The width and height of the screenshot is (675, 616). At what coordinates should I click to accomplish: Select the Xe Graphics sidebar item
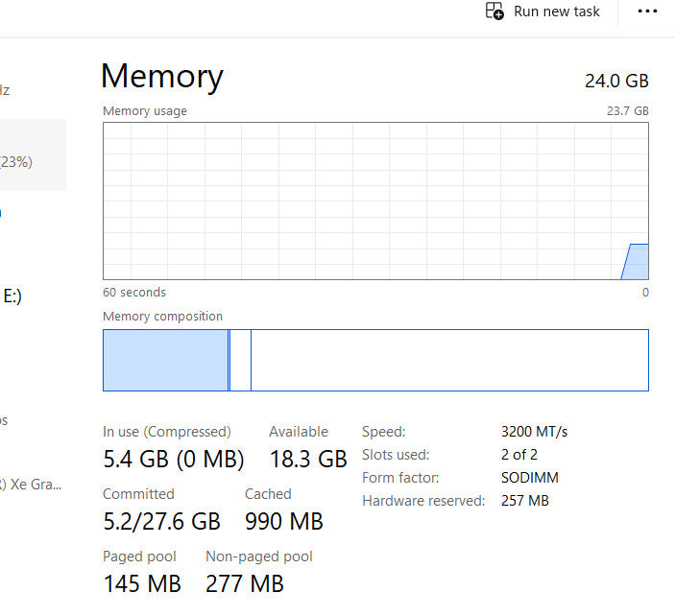[x=34, y=485]
